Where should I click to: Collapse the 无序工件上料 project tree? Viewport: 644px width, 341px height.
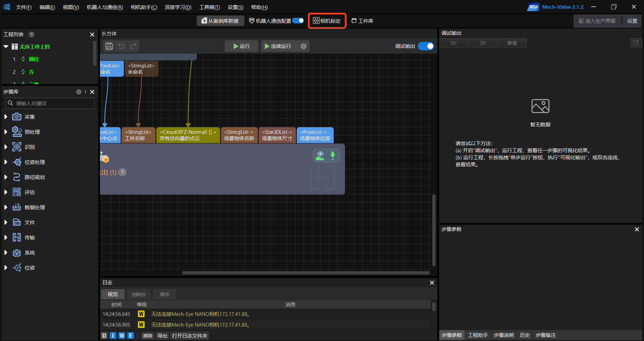6,47
